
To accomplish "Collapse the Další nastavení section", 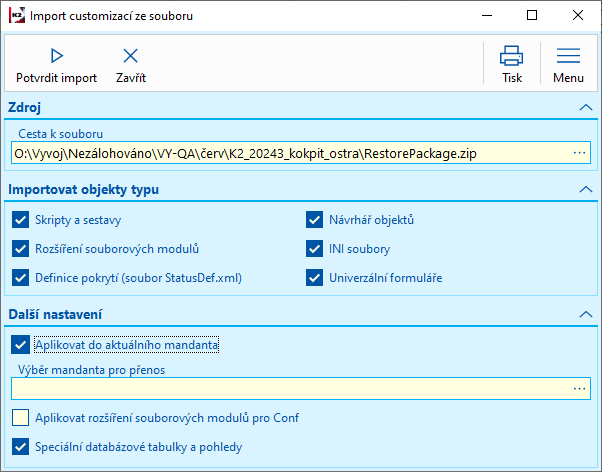I will pos(584,314).
